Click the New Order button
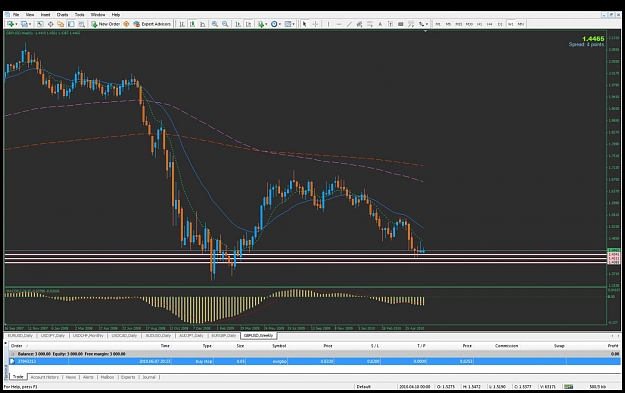 105,24
